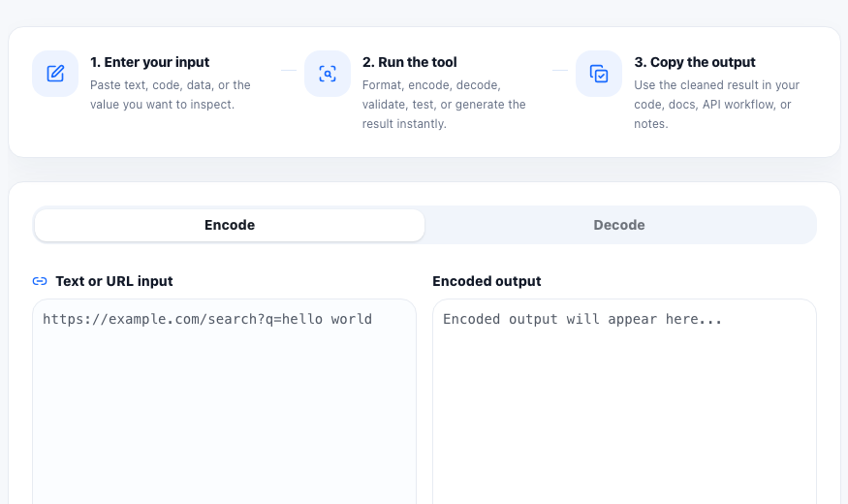The image size is (848, 504).
Task: Click the pencil edit icon beside Enter your input
Action: click(55, 74)
